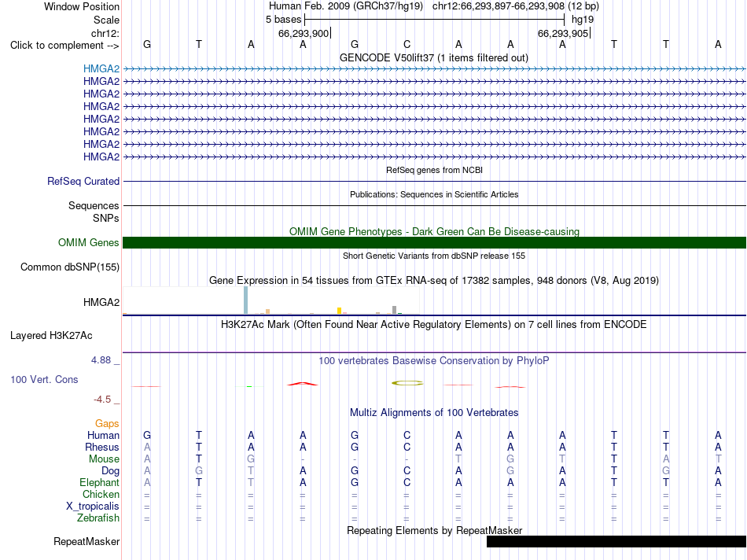747x560 pixels.
Task: Click the GTEx Gene Expression track title
Action: 434,280
